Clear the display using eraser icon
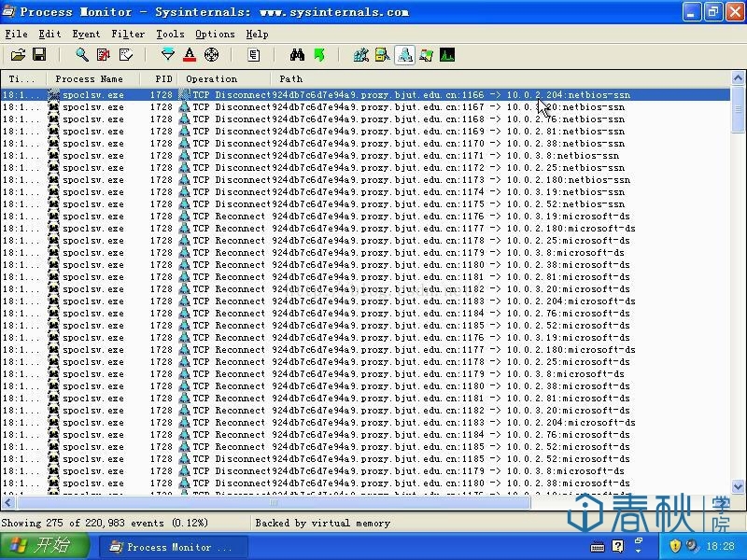Image resolution: width=747 pixels, height=560 pixels. 126,55
